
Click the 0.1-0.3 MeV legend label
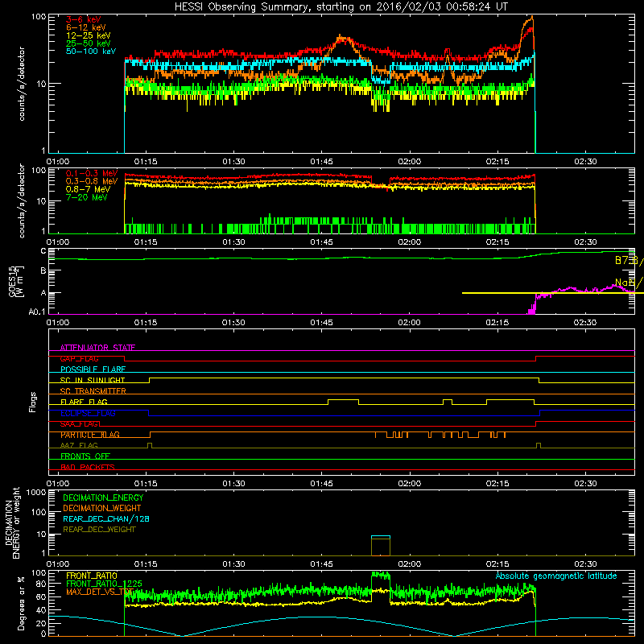(x=92, y=173)
